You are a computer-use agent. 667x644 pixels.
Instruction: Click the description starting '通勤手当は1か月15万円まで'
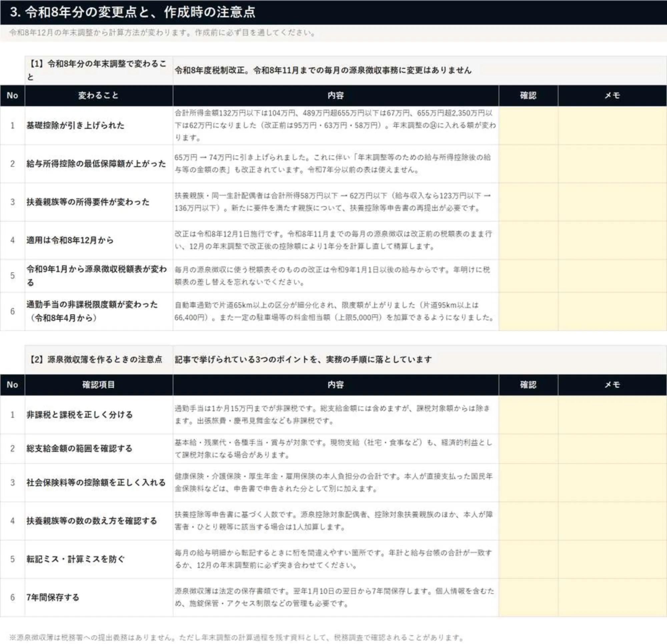[x=336, y=414]
